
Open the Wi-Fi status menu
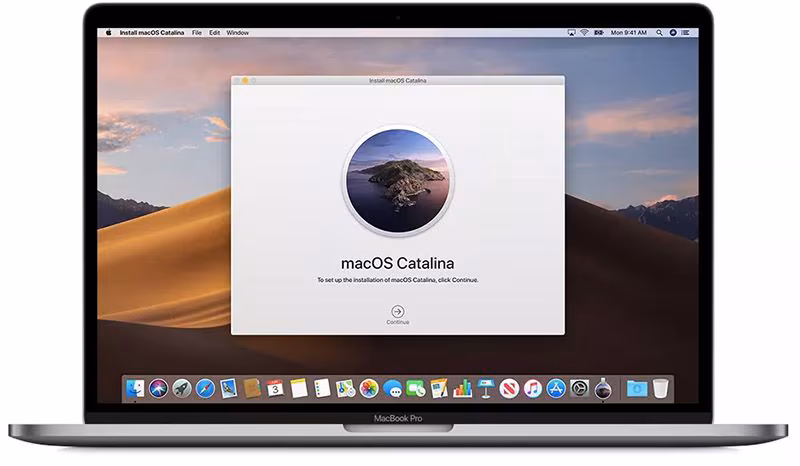pos(584,33)
